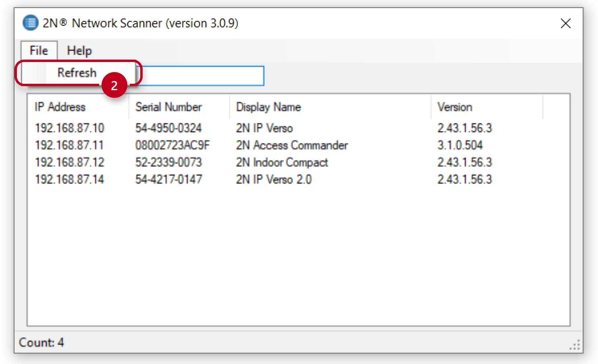Click device name 2N Indoor Compact
Viewport: 598px width, 364px height.
tap(282, 162)
